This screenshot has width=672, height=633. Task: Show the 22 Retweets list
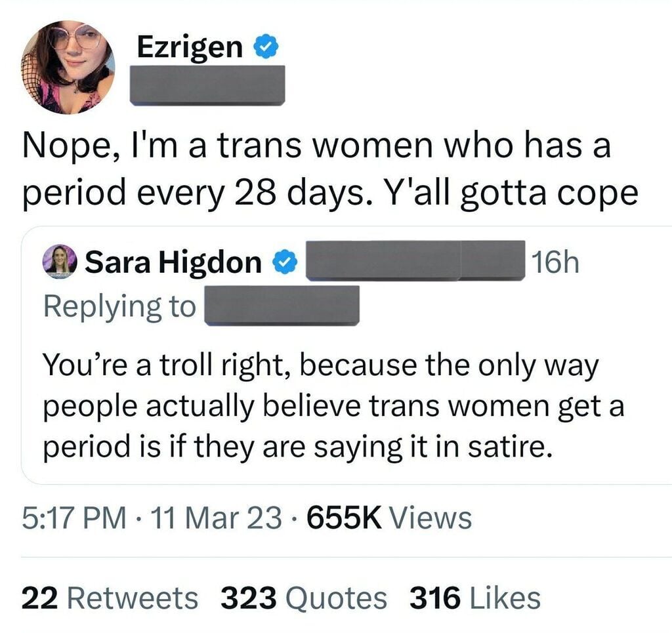(110, 598)
